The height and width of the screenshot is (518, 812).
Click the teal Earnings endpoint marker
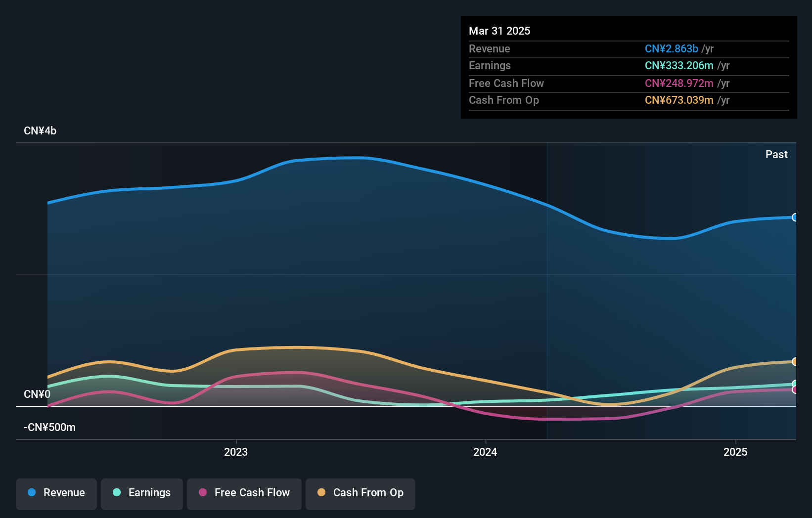pyautogui.click(x=795, y=384)
